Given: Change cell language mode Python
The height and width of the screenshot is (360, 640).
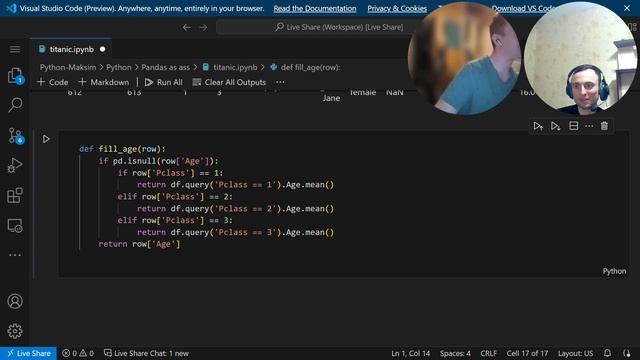Looking at the screenshot, I should (x=614, y=271).
